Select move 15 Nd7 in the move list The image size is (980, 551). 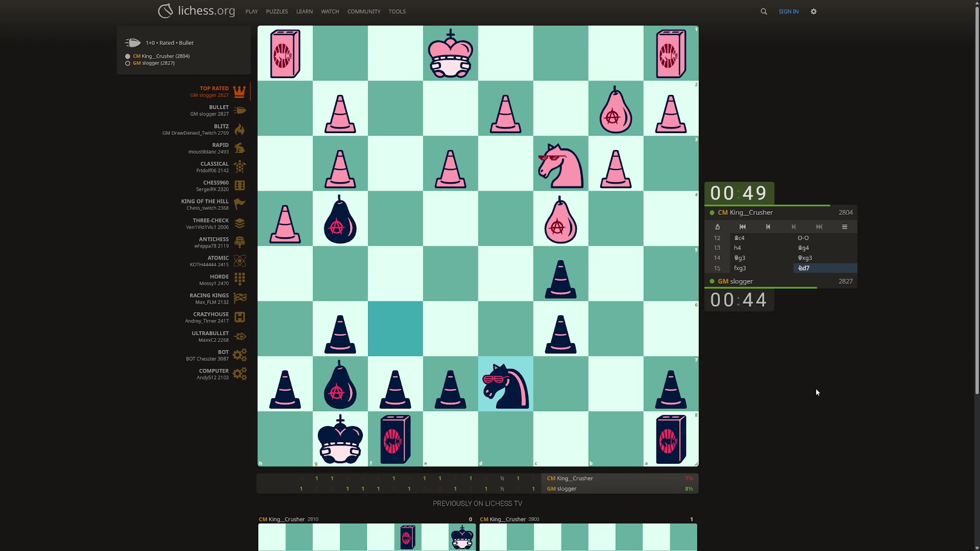click(804, 268)
